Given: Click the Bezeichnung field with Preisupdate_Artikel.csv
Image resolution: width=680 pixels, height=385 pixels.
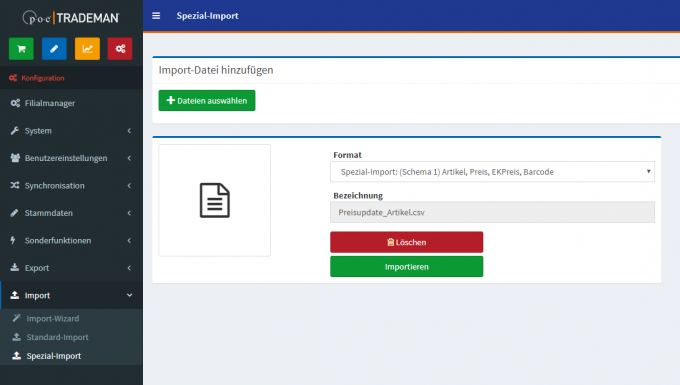Looking at the screenshot, I should [x=492, y=212].
